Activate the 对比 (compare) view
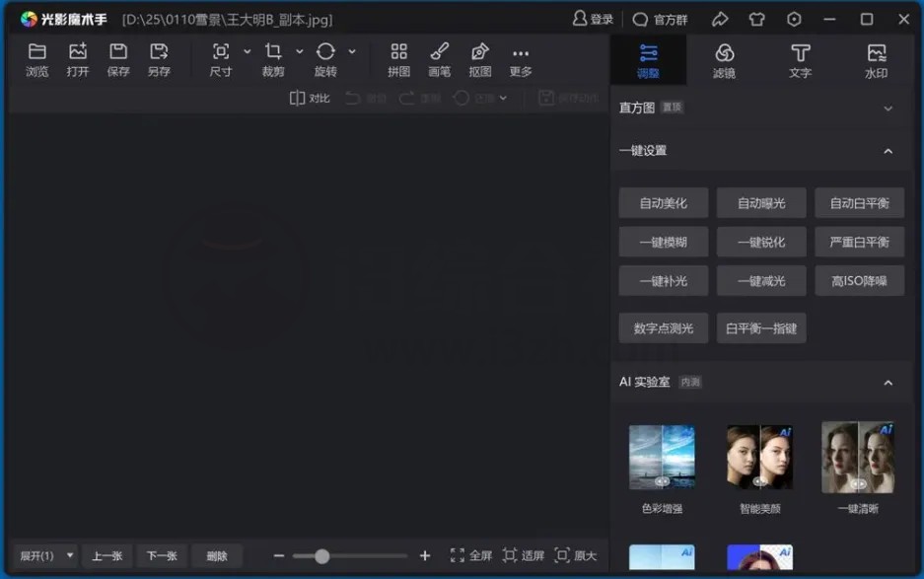The height and width of the screenshot is (579, 924). 308,99
